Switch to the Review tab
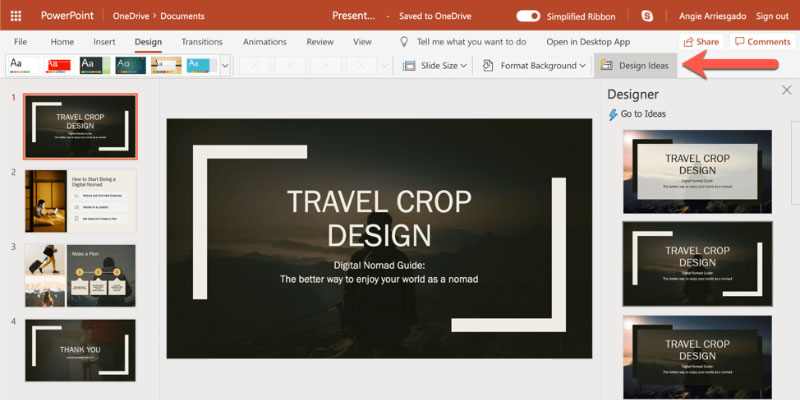This screenshot has height=400, width=800. click(x=320, y=42)
